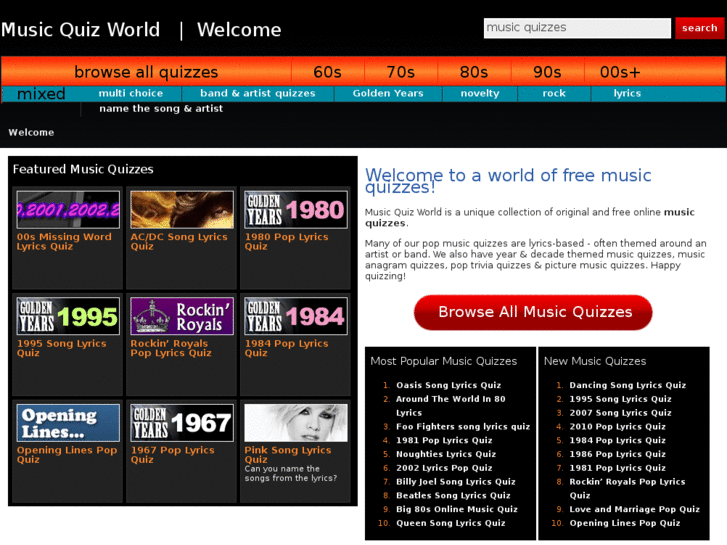Open 2002 Lyrics Pop Quiz
Screen dimensions: 727x545
pos(444,468)
